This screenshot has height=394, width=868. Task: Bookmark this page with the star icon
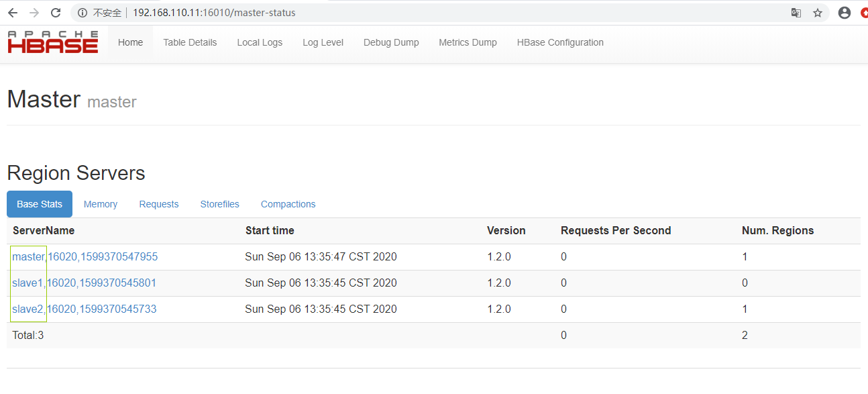click(818, 13)
